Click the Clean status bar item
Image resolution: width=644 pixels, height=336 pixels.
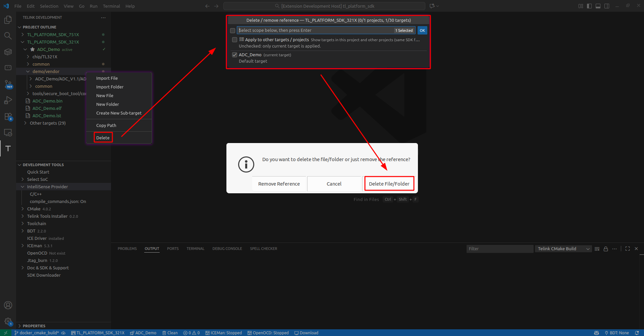coord(170,333)
